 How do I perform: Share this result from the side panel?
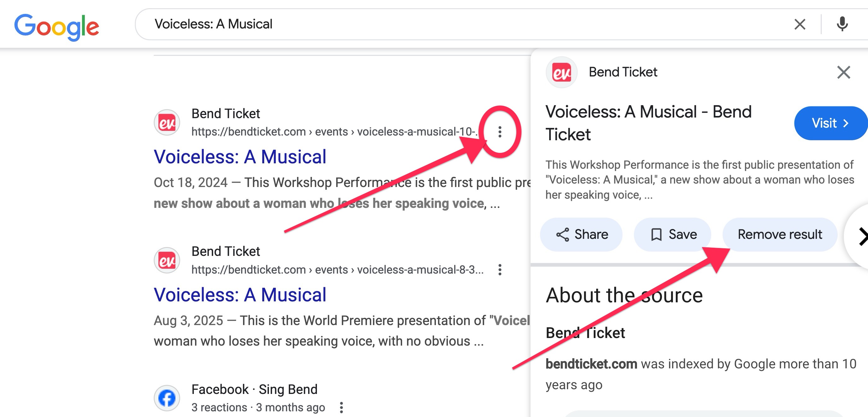pos(581,234)
